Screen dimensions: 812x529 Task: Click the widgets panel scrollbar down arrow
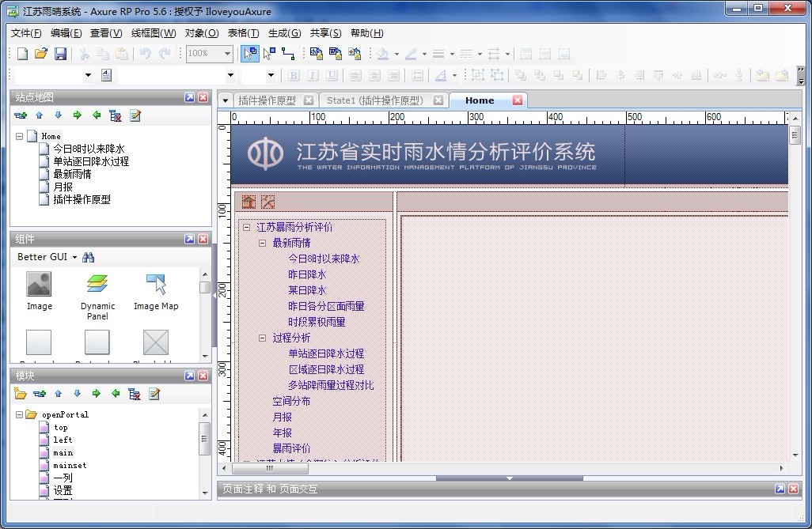[x=205, y=356]
